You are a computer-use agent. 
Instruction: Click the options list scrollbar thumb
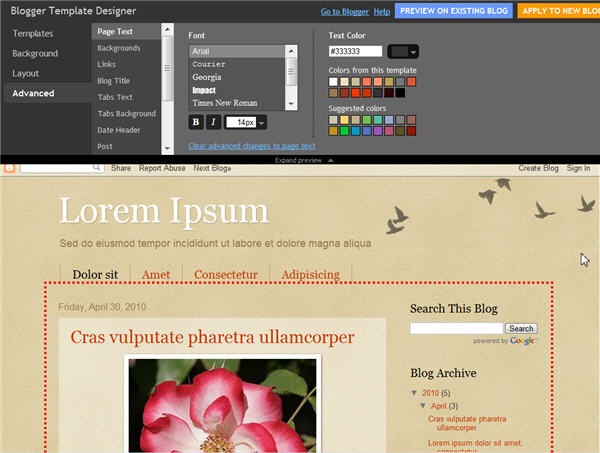(167, 68)
